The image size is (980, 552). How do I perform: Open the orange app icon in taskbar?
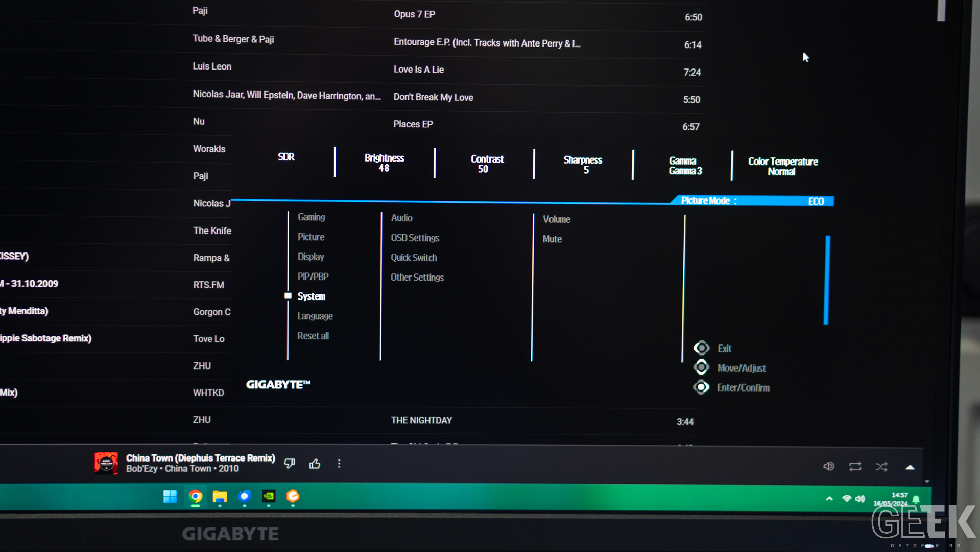pyautogui.click(x=293, y=496)
